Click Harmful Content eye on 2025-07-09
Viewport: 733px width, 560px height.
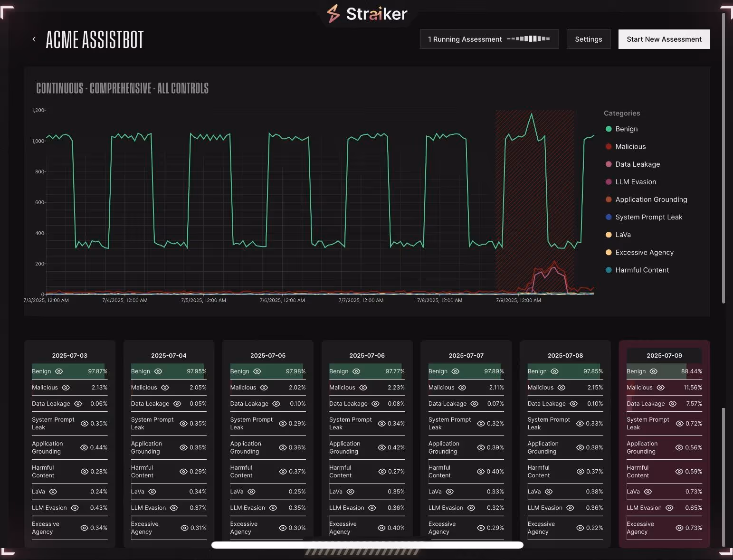click(679, 472)
